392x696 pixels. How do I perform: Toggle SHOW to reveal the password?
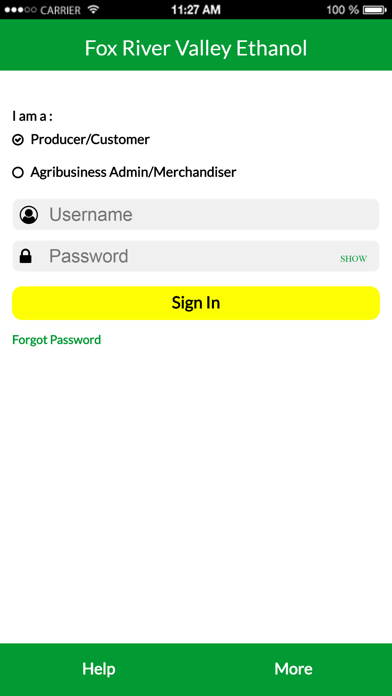[x=353, y=259]
